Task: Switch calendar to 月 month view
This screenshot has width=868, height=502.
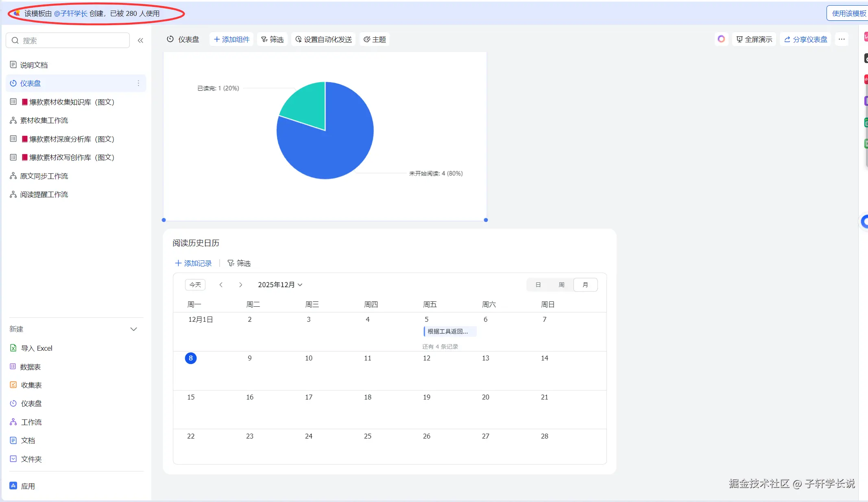Action: [585, 285]
